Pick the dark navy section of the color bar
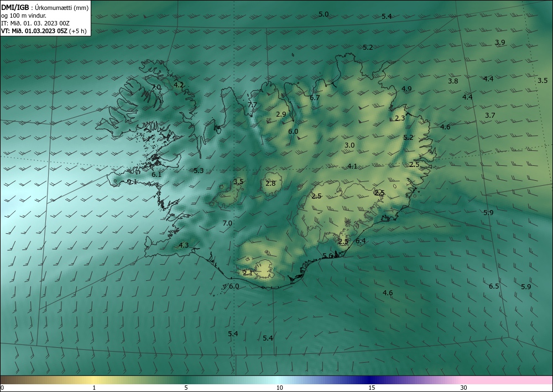Screen dimensions: 553x392 coord(371,380)
